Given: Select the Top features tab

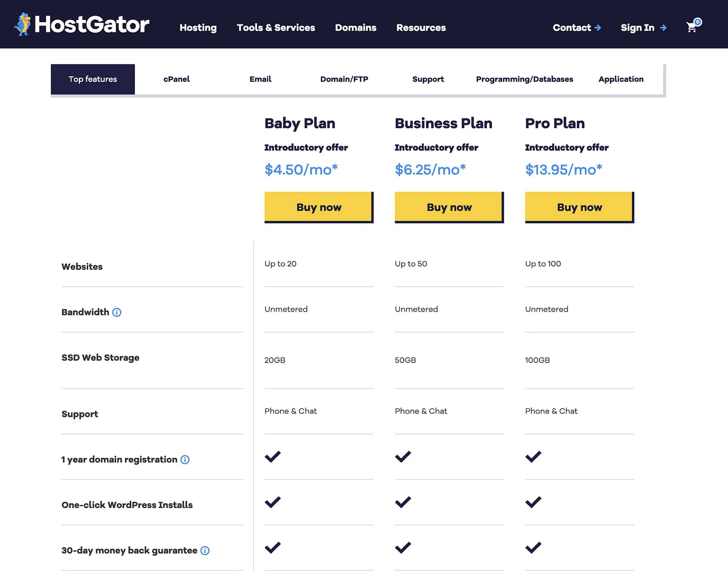Looking at the screenshot, I should coord(93,79).
